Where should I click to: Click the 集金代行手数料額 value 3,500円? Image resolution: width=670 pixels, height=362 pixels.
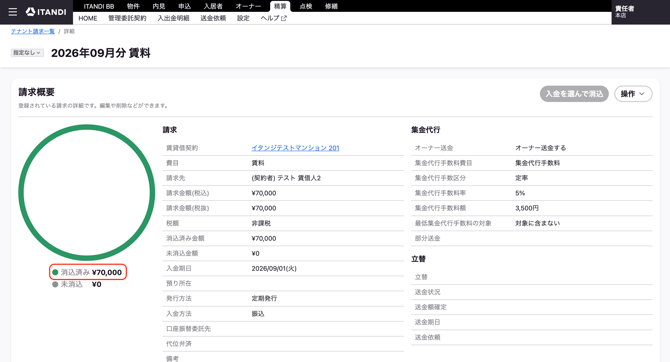click(x=526, y=208)
